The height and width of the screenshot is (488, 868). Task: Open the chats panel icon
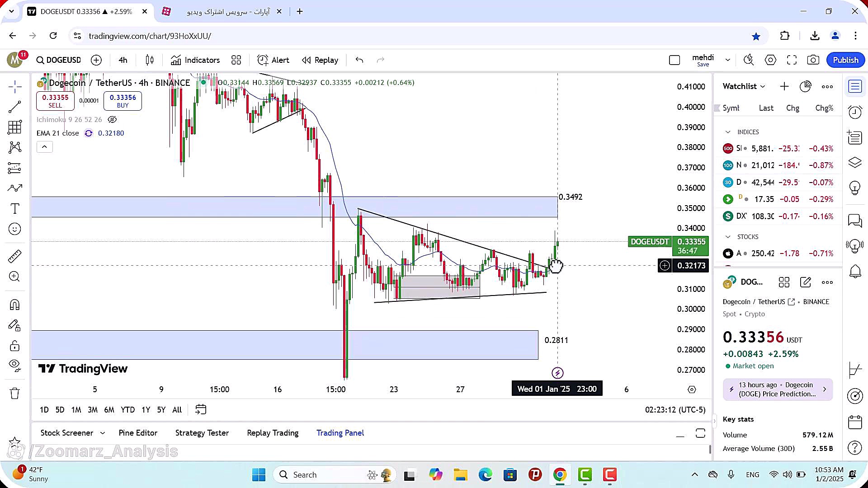tap(855, 221)
